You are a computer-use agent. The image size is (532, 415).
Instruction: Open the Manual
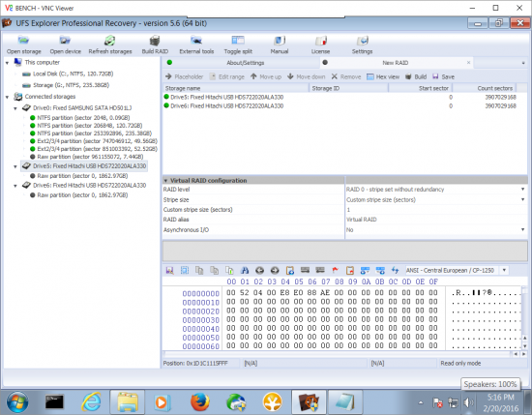[x=280, y=44]
